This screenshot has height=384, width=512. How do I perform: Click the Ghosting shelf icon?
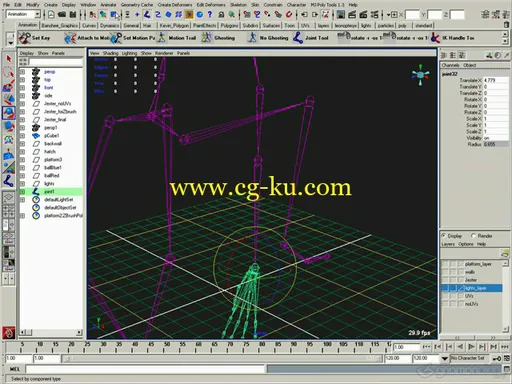tap(207, 38)
